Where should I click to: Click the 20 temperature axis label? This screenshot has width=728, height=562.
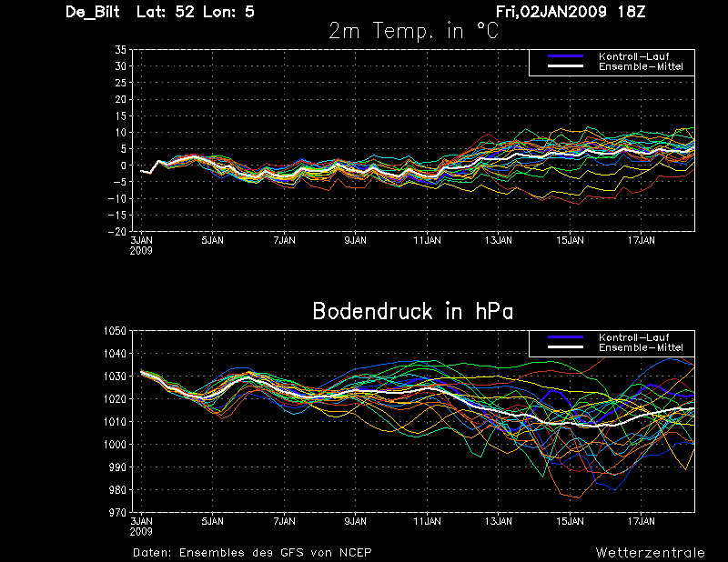[121, 99]
